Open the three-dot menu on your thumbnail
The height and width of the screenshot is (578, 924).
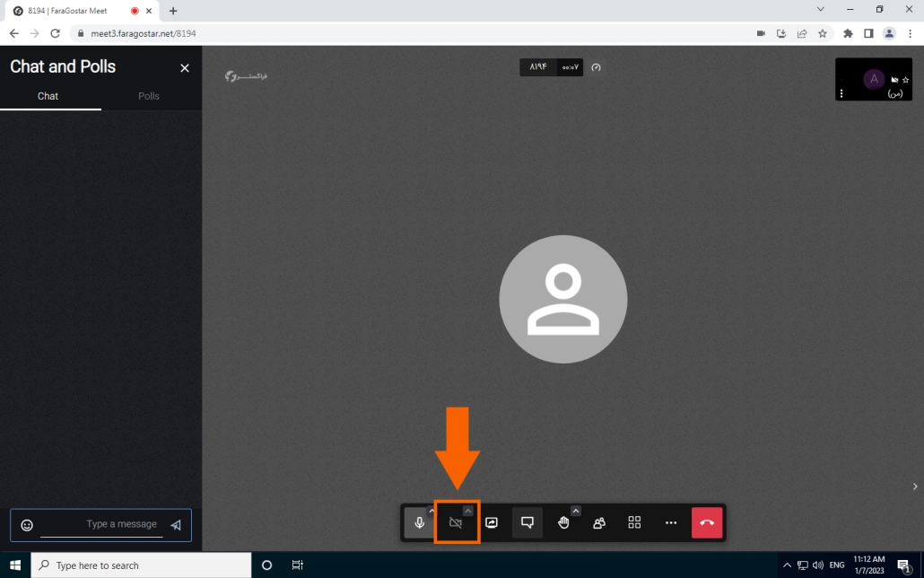(x=841, y=93)
